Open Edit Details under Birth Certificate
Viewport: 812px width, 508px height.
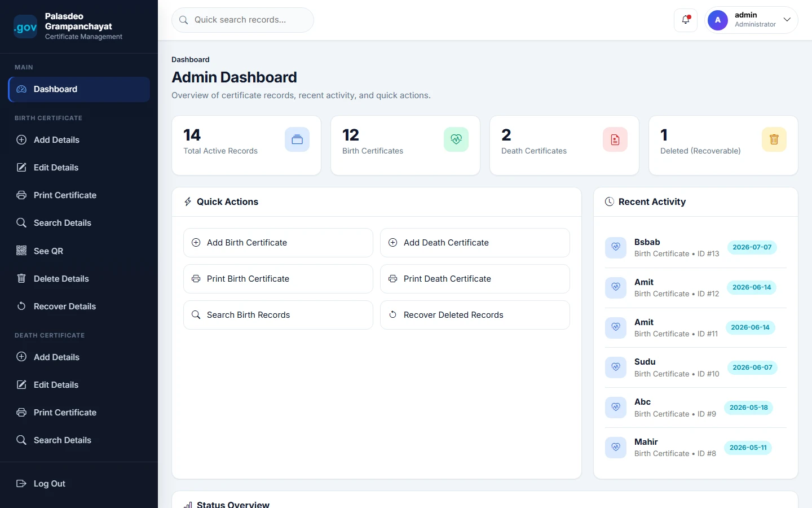point(79,168)
